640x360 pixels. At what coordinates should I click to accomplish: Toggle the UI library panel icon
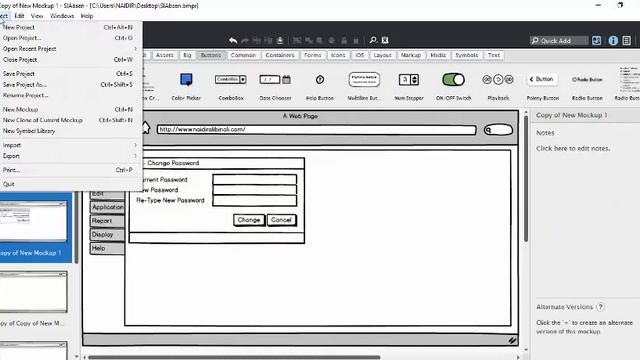coord(597,40)
